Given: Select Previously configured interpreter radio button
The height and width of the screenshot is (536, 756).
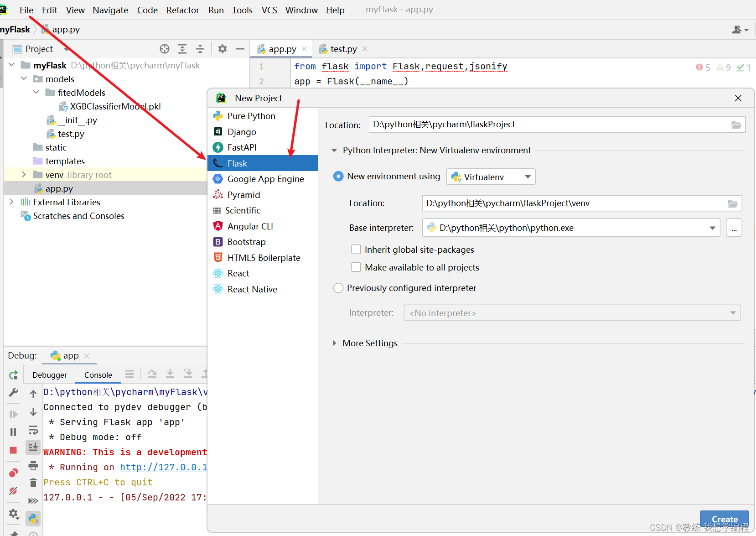Looking at the screenshot, I should 338,288.
